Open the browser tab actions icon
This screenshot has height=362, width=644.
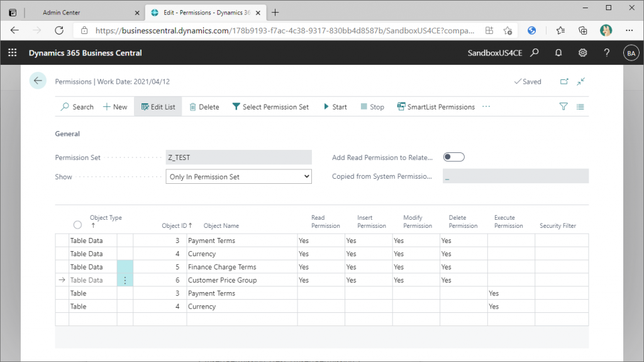(x=13, y=13)
